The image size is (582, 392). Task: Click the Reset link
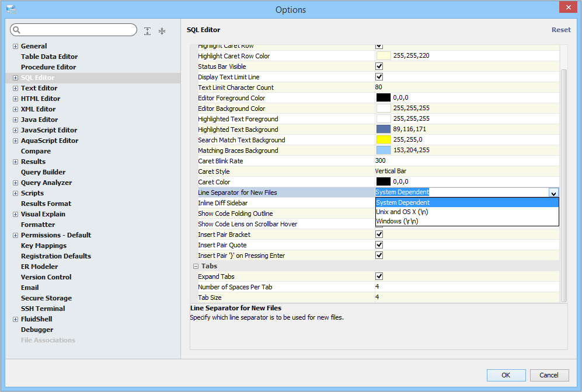click(x=561, y=30)
